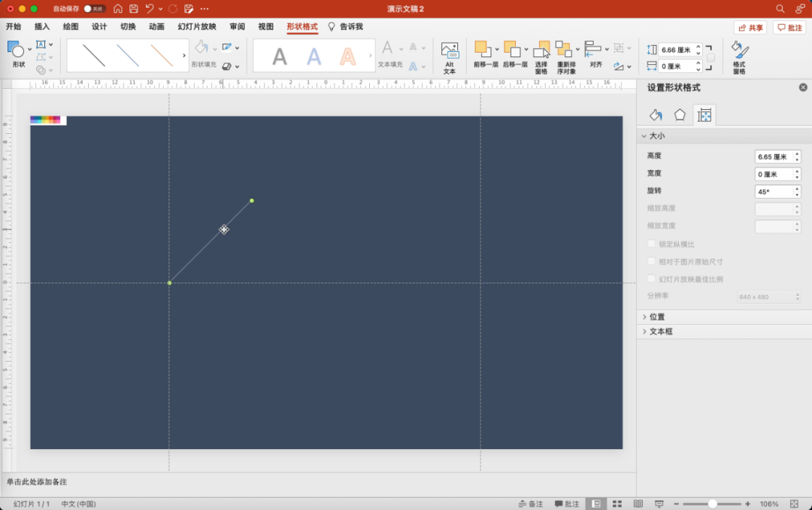Open the 形状 shapes gallery icon
The image size is (812, 510).
[x=16, y=50]
